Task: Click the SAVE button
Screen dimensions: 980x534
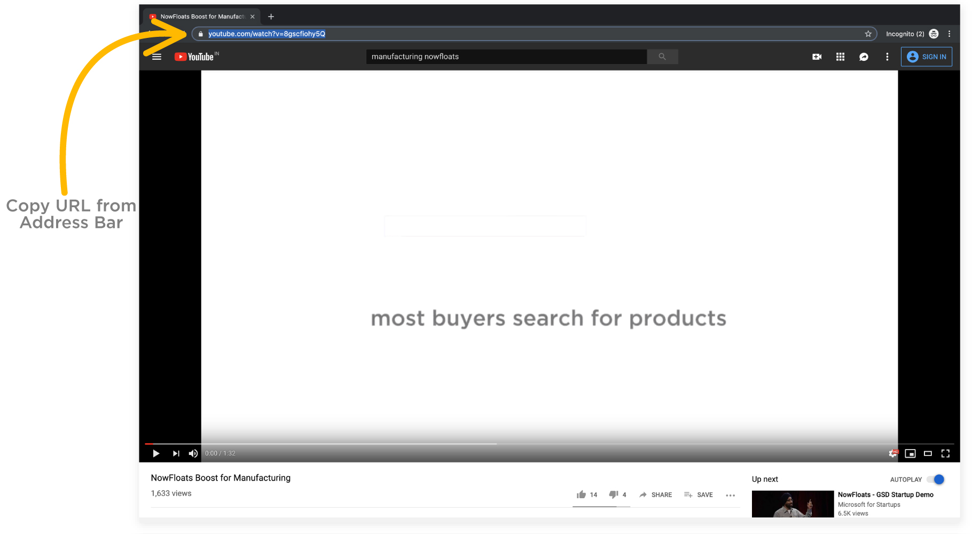Action: point(699,495)
